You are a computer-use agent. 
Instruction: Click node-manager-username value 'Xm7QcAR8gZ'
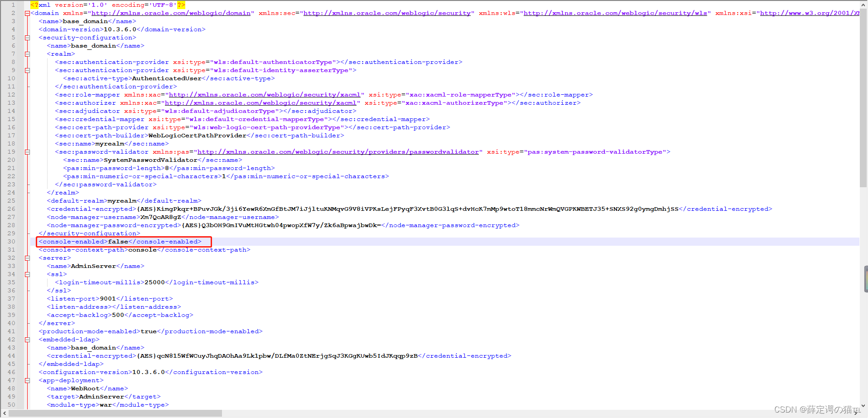[161, 217]
